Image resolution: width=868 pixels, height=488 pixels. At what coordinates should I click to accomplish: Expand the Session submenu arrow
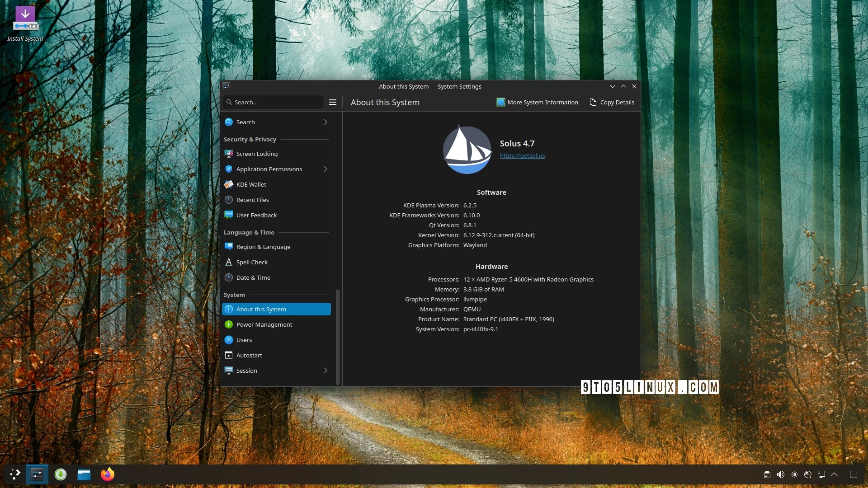click(x=325, y=371)
